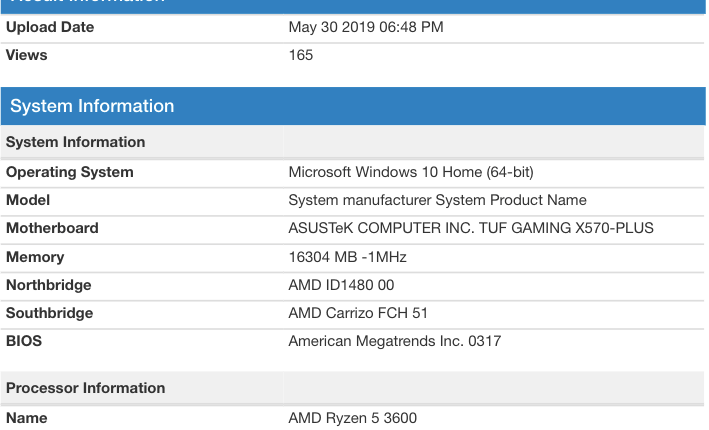Click the Southbridge row label
The height and width of the screenshot is (430, 709).
click(x=49, y=313)
